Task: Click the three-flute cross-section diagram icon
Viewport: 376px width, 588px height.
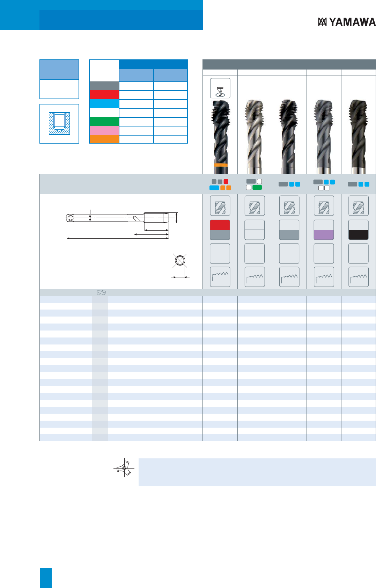Action: (x=124, y=467)
